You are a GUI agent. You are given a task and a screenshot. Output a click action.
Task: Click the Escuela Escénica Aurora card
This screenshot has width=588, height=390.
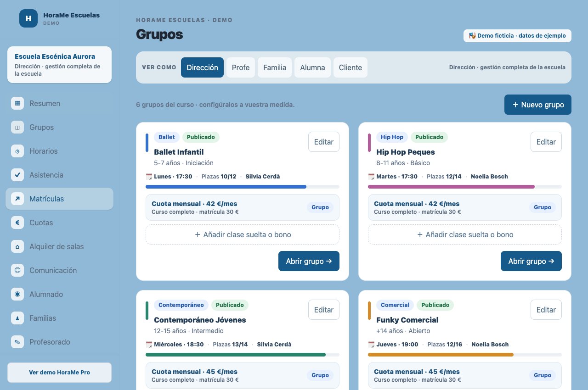point(59,65)
